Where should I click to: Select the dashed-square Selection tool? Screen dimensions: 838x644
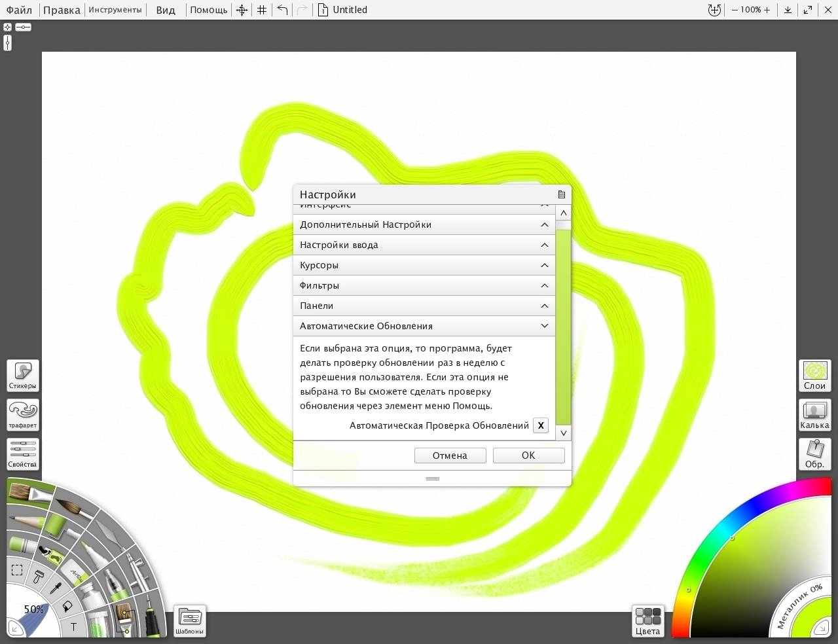17,570
